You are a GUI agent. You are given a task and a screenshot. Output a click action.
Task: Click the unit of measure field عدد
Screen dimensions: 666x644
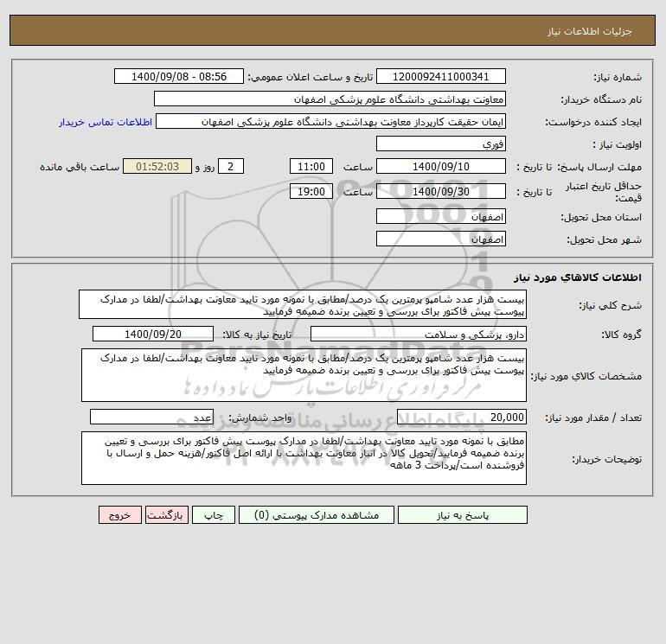coord(151,417)
